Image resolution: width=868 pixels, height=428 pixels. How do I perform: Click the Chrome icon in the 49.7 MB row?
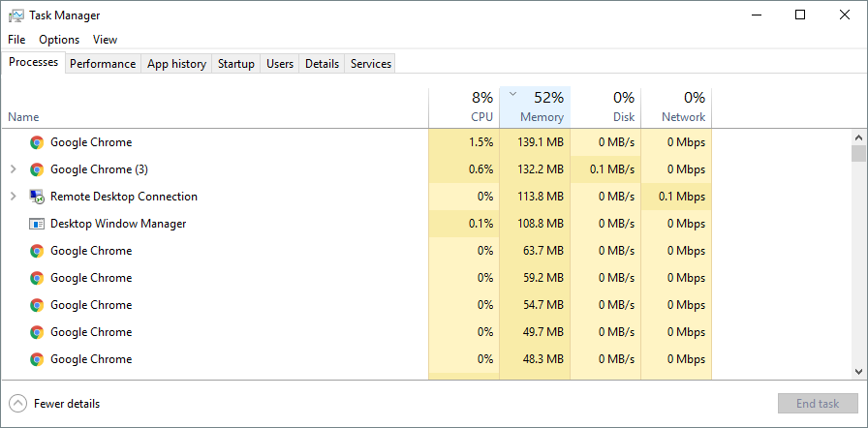(37, 332)
